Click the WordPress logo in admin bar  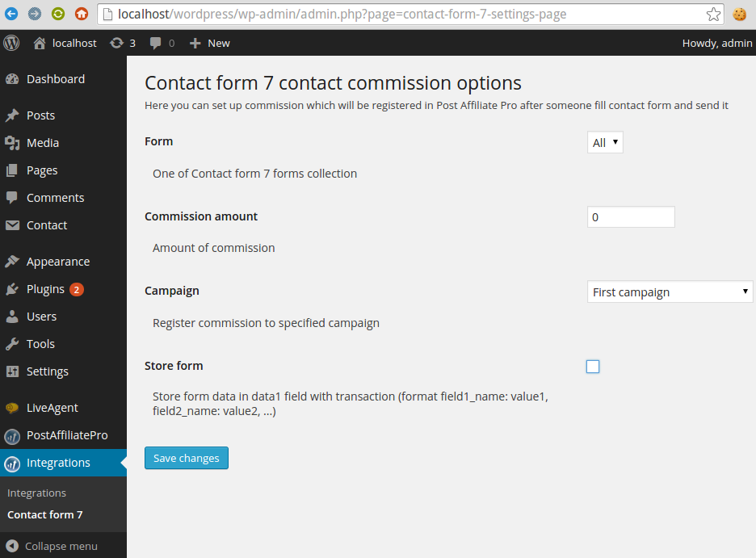tap(11, 43)
